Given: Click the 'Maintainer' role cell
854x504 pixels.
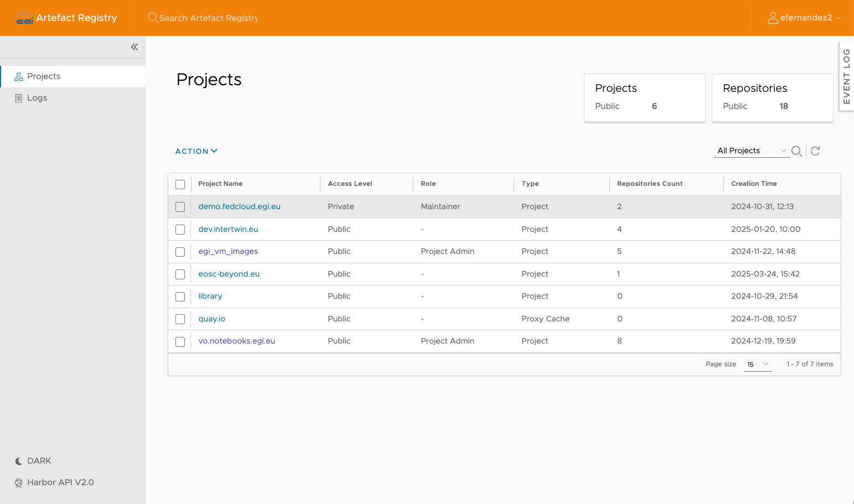Looking at the screenshot, I should pos(441,206).
